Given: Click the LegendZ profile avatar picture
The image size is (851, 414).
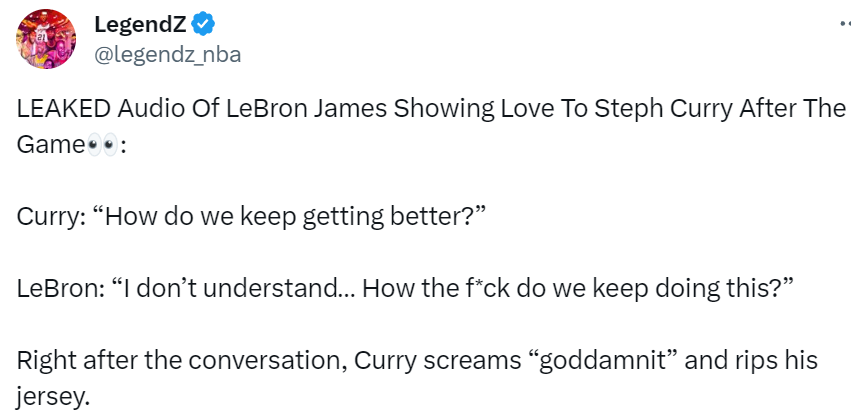Looking at the screenshot, I should point(46,40).
